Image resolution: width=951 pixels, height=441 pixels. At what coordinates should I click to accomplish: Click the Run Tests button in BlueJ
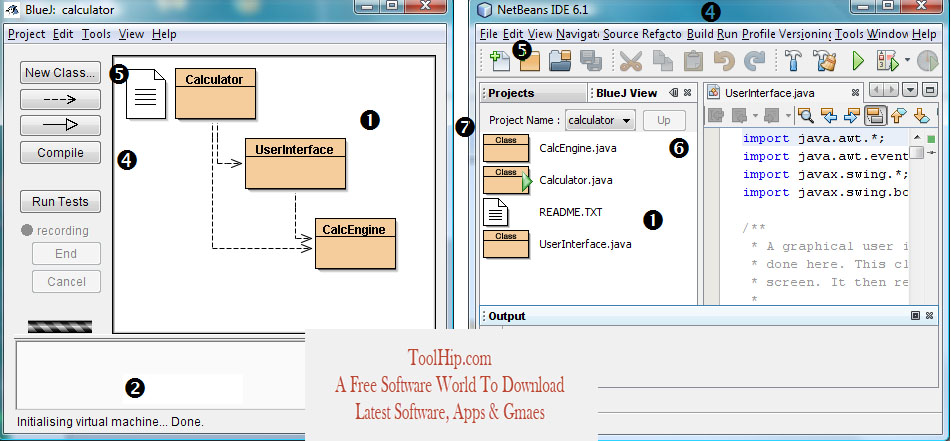60,201
